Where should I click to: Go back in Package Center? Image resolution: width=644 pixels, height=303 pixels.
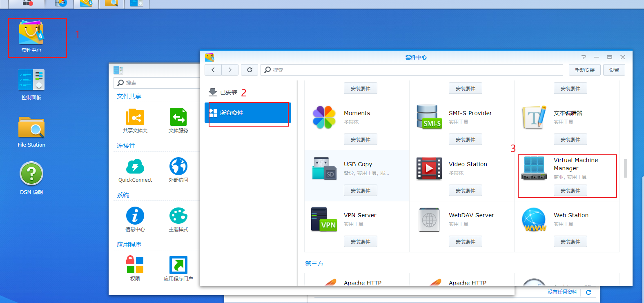[x=213, y=70]
